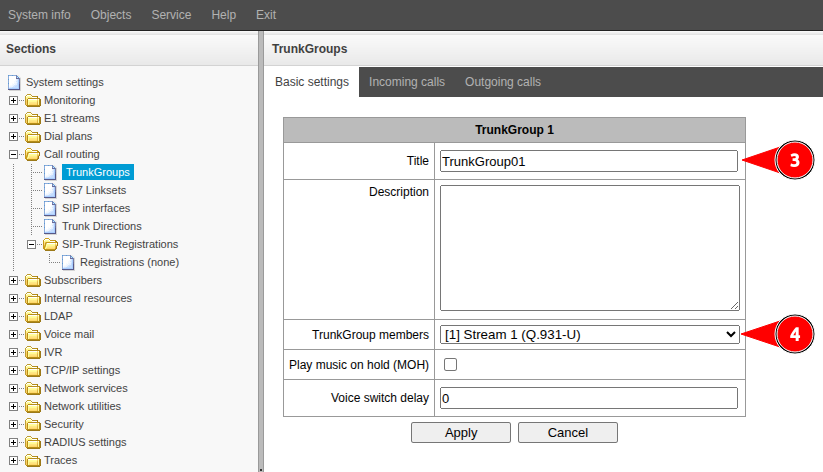Switch to the Incoming calls tab
823x472 pixels.
pos(407,82)
